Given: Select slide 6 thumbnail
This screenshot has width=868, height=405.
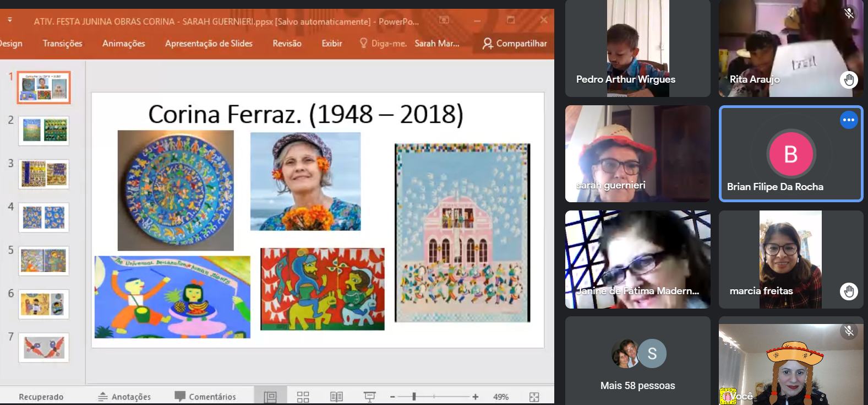Looking at the screenshot, I should (43, 304).
